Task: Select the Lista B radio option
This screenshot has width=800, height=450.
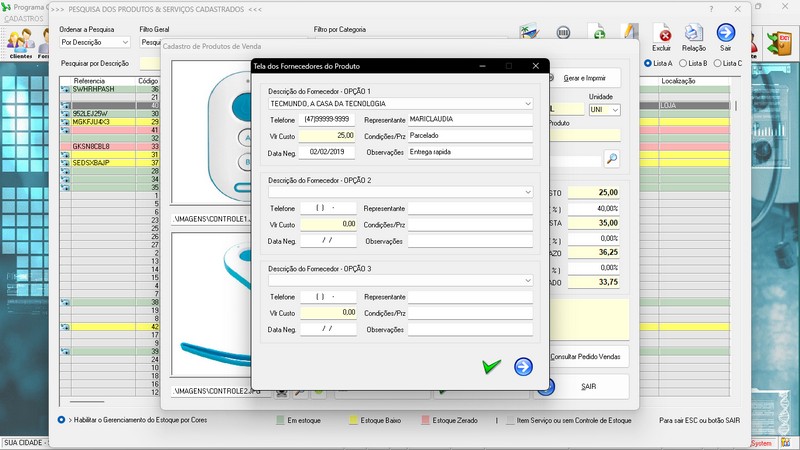Action: 683,63
